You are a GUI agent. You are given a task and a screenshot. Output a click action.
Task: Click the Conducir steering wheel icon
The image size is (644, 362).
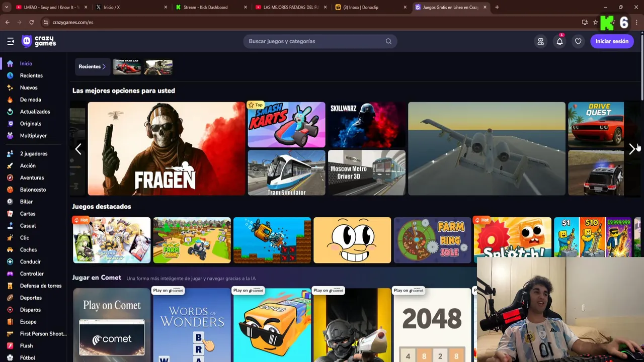(10, 262)
